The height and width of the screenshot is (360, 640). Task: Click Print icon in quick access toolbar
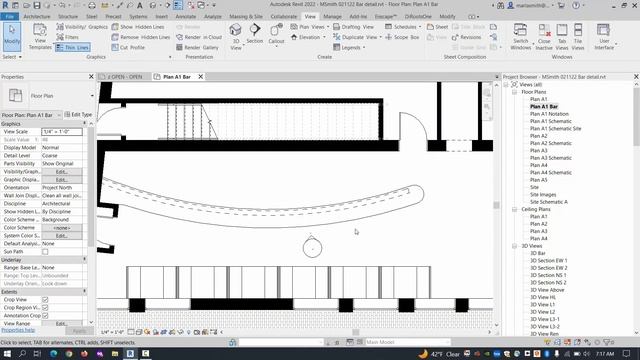click(92, 5)
